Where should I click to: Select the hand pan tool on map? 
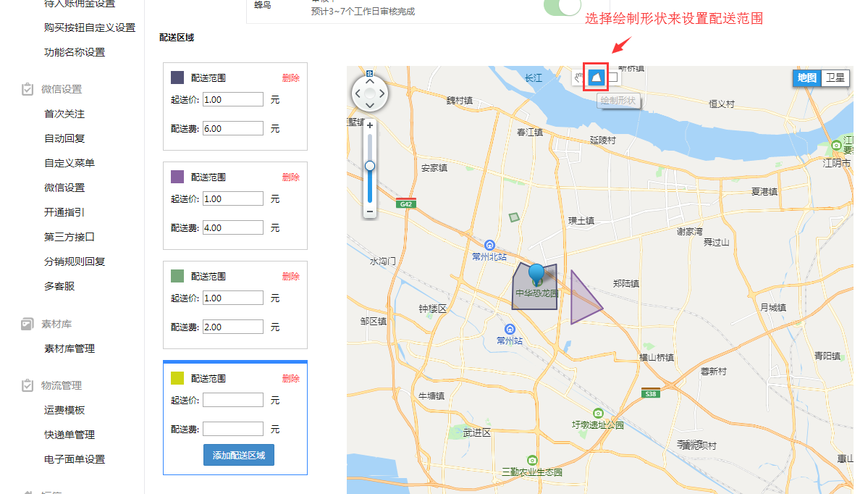point(578,77)
